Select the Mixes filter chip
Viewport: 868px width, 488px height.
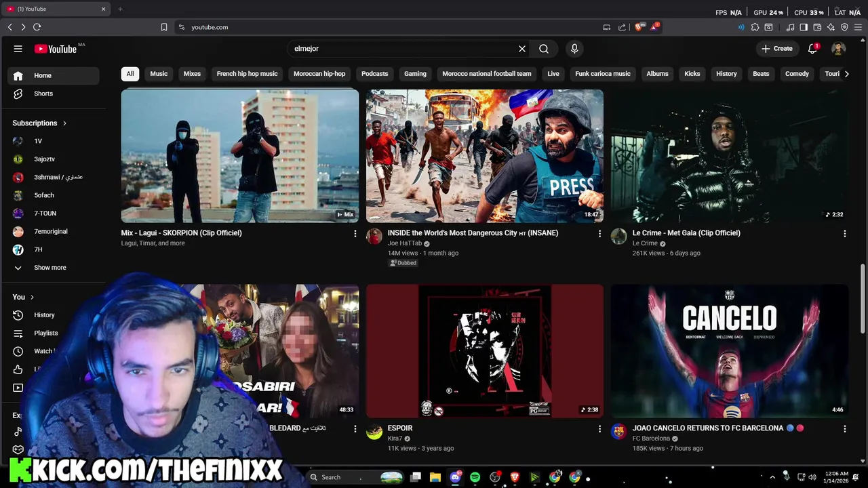click(192, 74)
